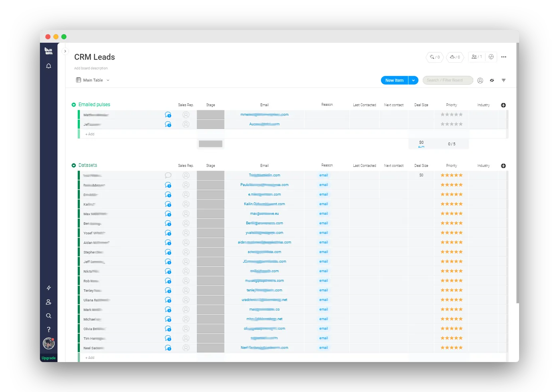Open the three-dot board options menu
The height and width of the screenshot is (392, 559).
click(x=503, y=57)
